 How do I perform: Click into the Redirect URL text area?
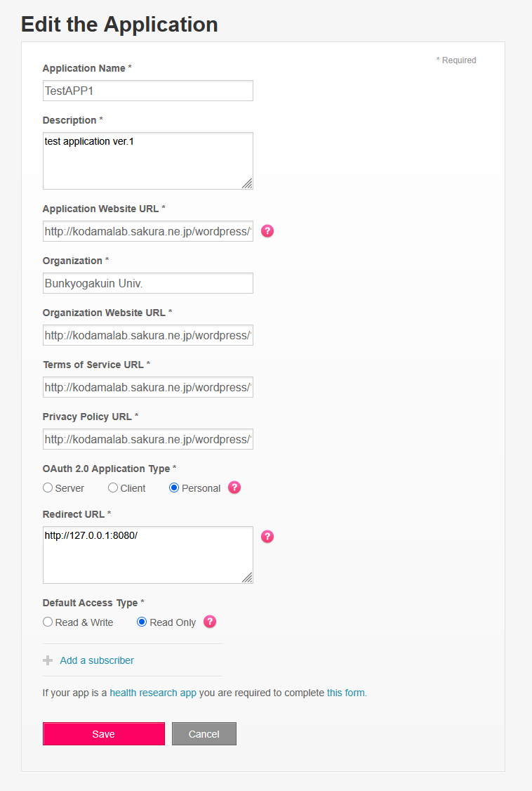point(147,555)
